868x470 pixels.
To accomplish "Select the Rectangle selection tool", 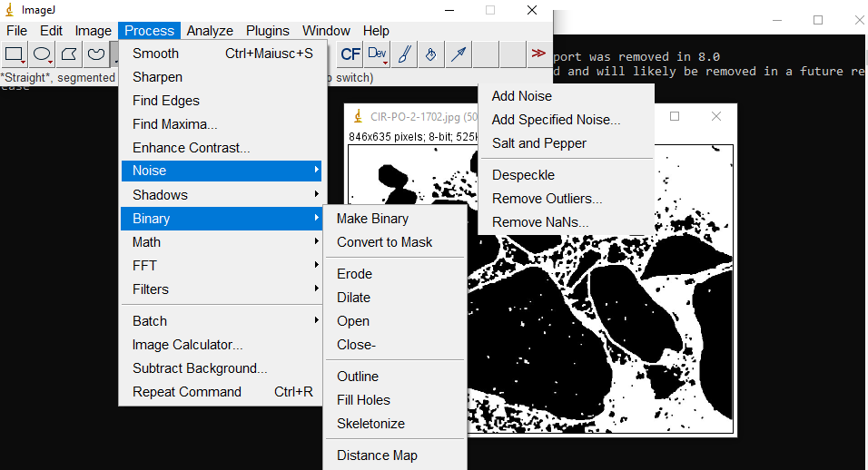I will point(15,54).
